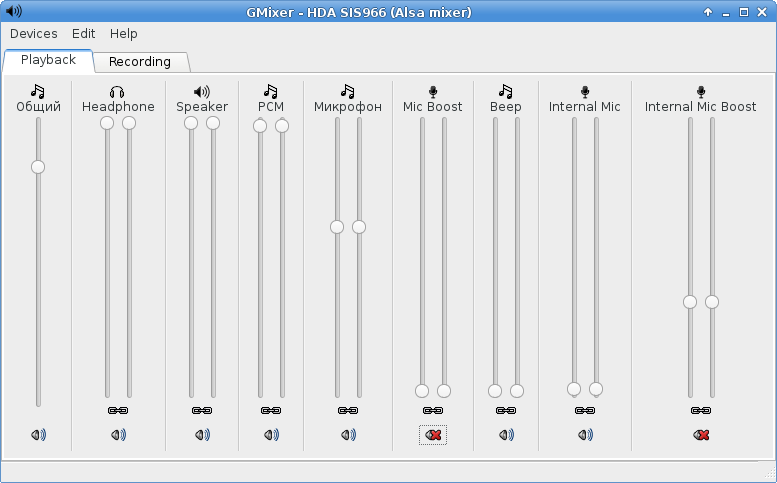This screenshot has height=483, width=777.
Task: Switch to the Recording tab
Action: [140, 62]
